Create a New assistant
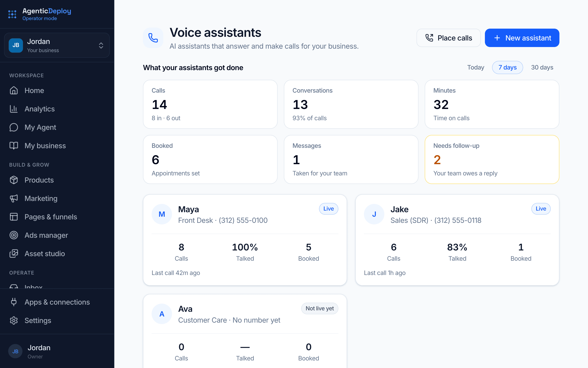This screenshot has width=588, height=368. [x=522, y=38]
